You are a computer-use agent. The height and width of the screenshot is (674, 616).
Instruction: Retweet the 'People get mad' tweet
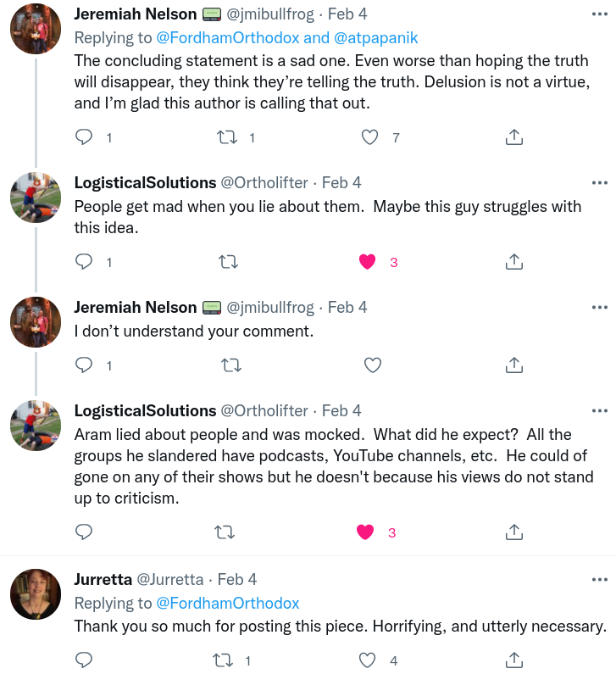(x=229, y=262)
